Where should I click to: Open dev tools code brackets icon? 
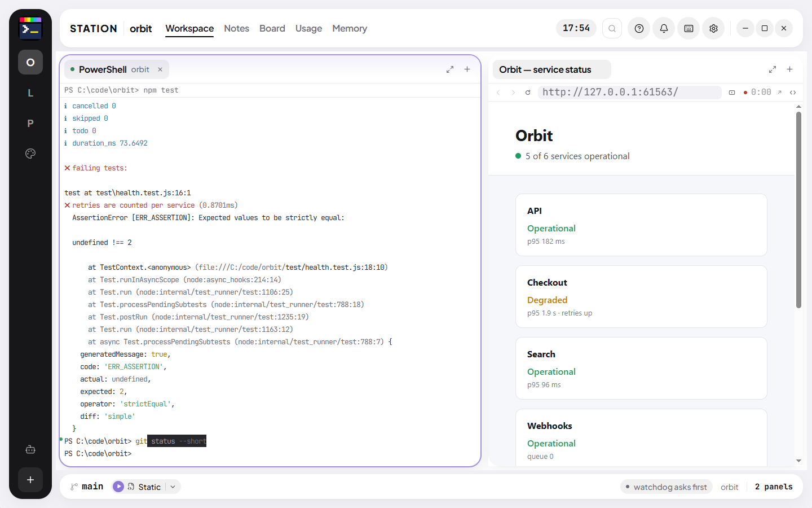pyautogui.click(x=793, y=93)
